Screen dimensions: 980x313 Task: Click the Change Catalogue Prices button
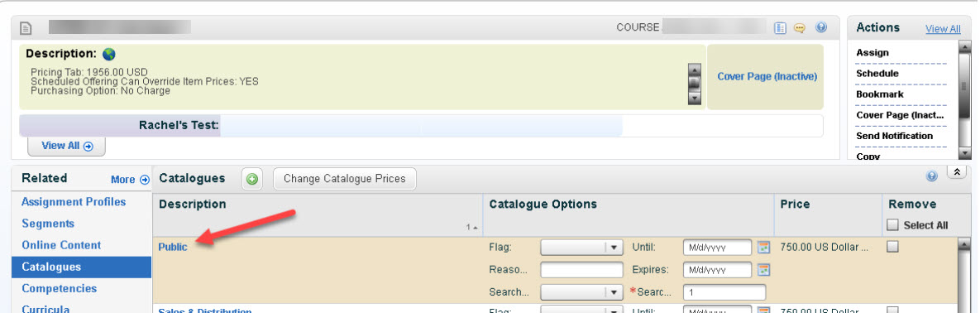click(x=344, y=179)
